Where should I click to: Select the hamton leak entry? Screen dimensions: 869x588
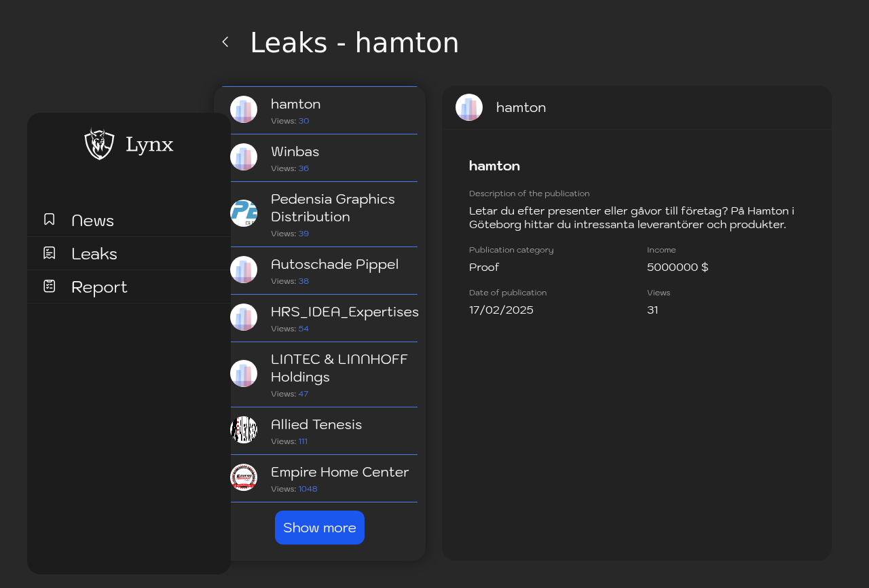pos(320,111)
